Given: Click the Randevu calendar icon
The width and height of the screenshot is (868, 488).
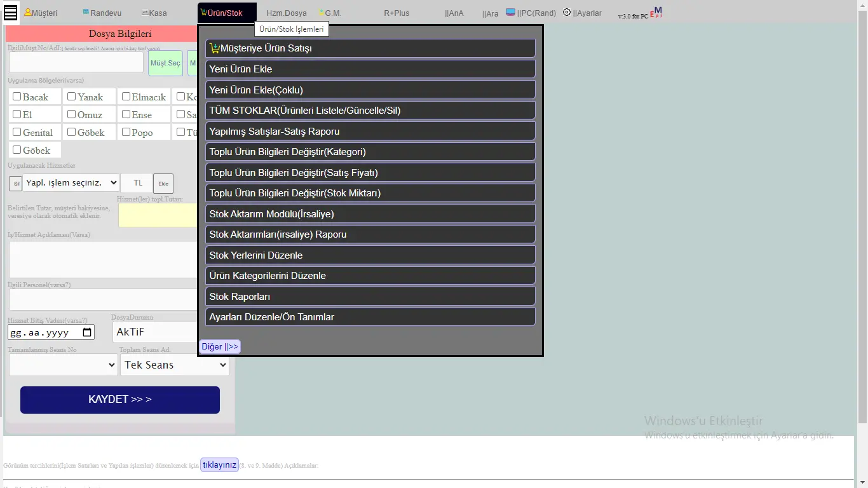Looking at the screenshot, I should [86, 12].
